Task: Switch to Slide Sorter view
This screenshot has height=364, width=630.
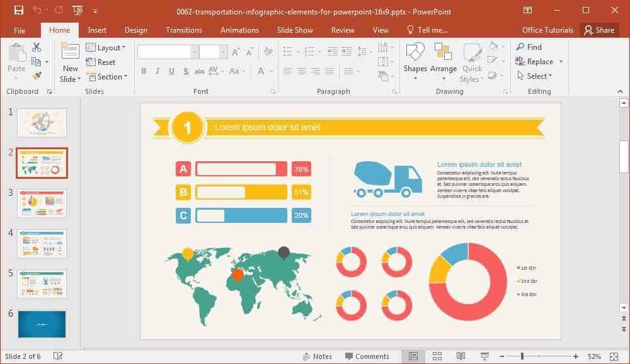Action: (x=437, y=356)
